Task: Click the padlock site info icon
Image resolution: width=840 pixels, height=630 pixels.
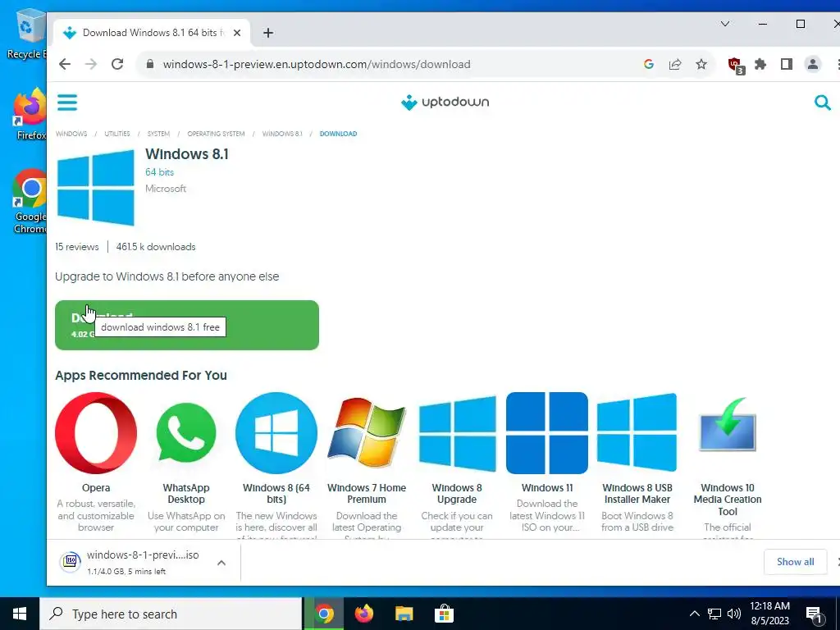Action: pos(150,64)
